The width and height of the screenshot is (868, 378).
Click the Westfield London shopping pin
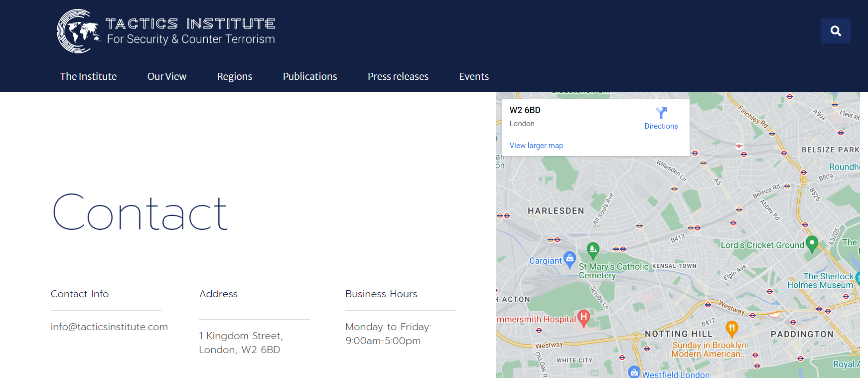tap(634, 372)
